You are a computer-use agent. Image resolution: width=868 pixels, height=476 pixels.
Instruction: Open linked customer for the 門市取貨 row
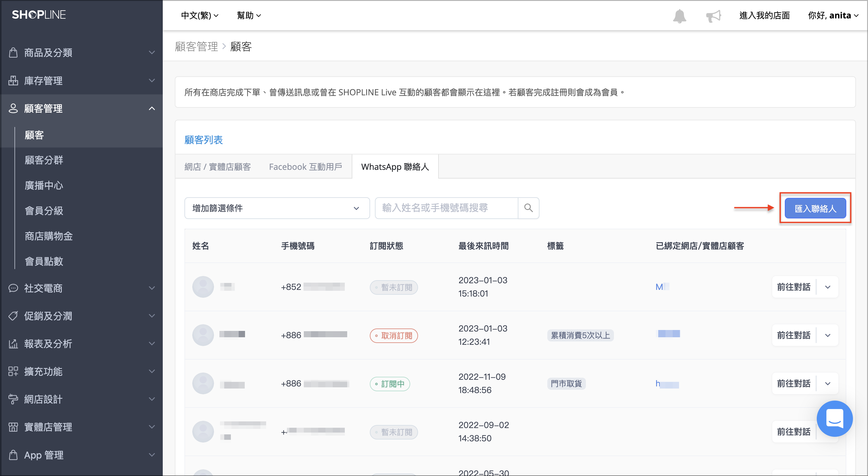tap(667, 384)
